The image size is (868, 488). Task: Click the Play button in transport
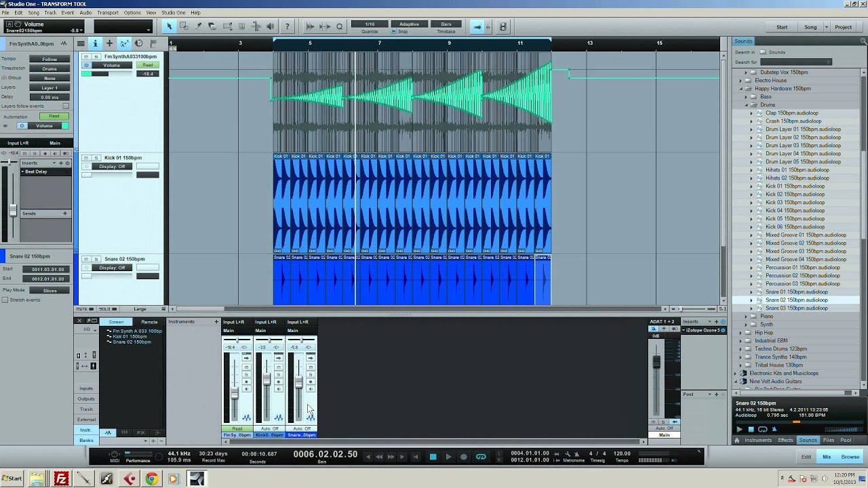(x=448, y=457)
